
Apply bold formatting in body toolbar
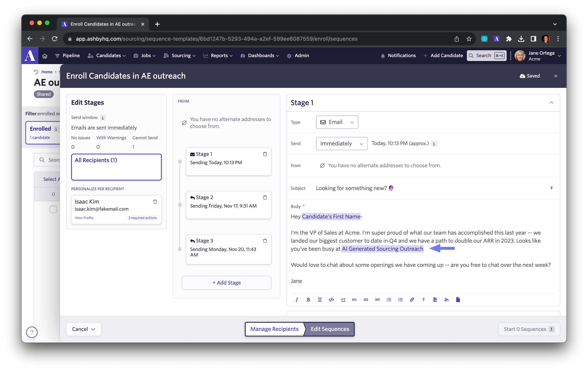click(x=308, y=299)
